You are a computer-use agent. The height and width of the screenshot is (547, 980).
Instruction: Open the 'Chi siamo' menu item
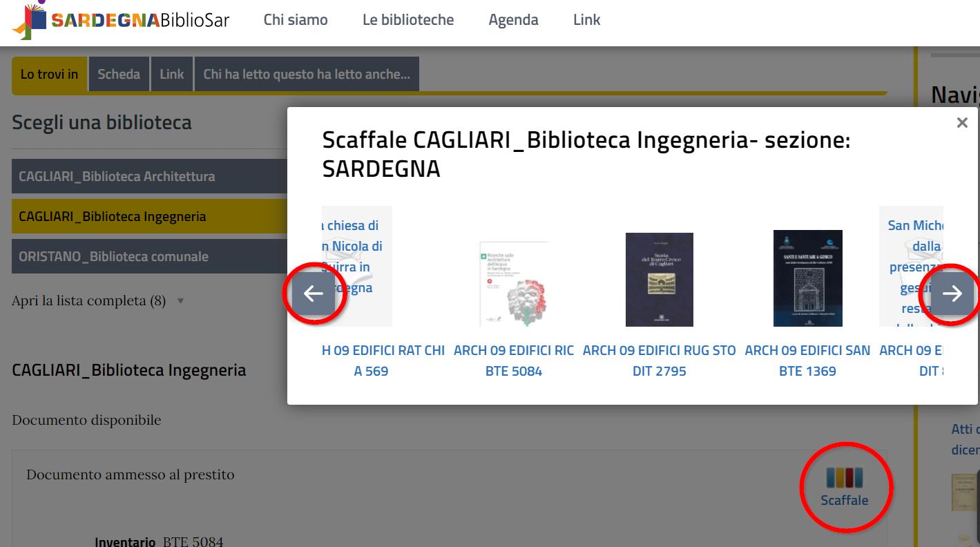[x=296, y=20]
